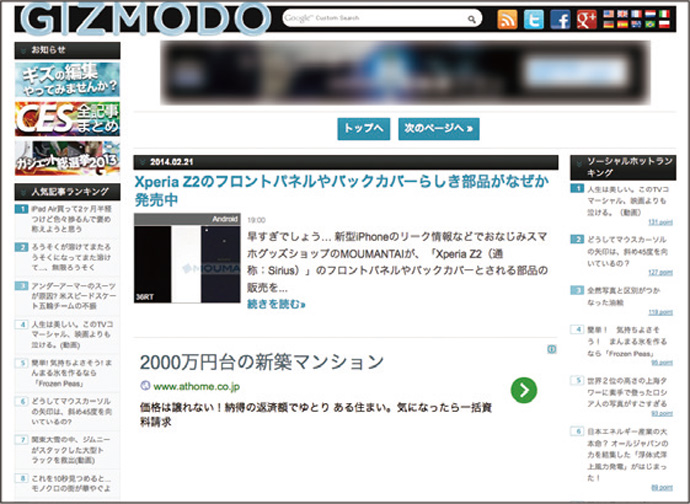Switch to the Germany edition flag
The height and width of the screenshot is (504, 690).
[609, 25]
